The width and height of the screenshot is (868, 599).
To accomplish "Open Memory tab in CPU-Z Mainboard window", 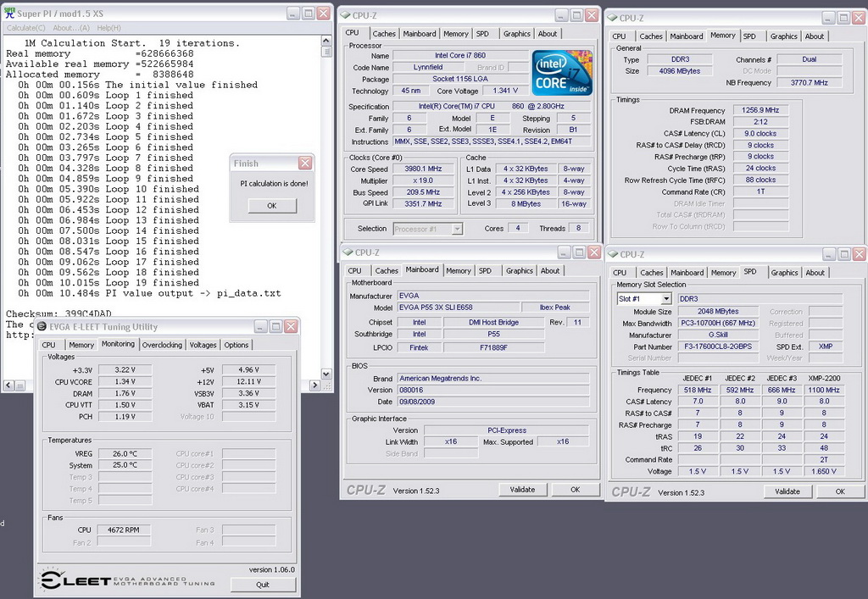I will [459, 270].
